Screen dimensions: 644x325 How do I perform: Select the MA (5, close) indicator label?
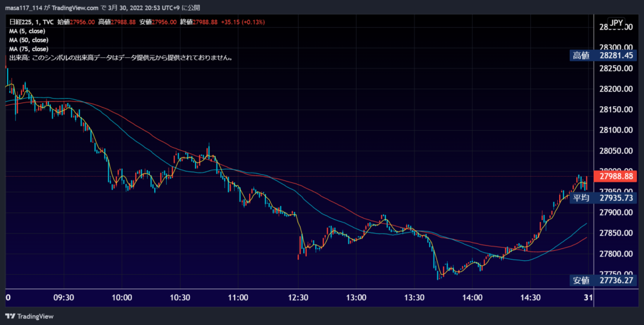tap(27, 31)
